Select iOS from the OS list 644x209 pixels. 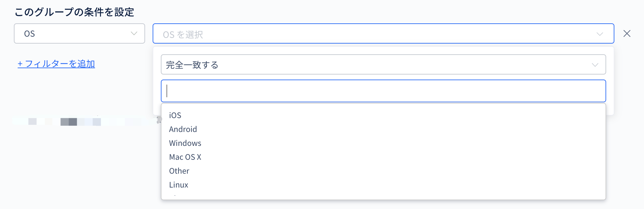click(x=175, y=115)
